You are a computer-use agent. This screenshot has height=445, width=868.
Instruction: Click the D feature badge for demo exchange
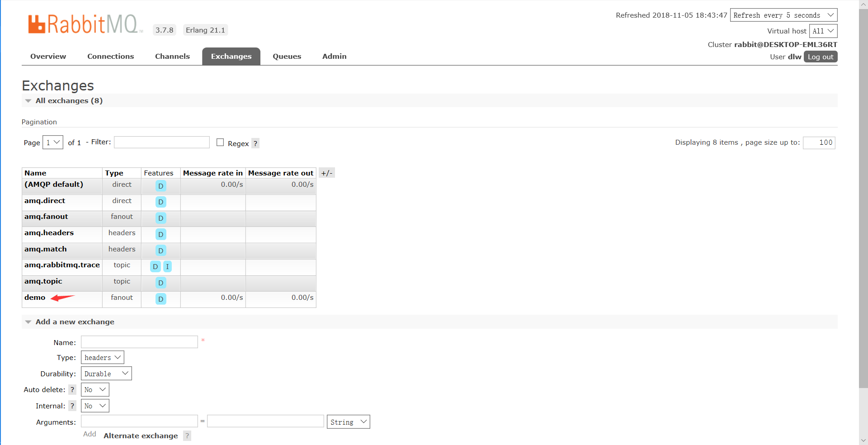click(x=160, y=299)
